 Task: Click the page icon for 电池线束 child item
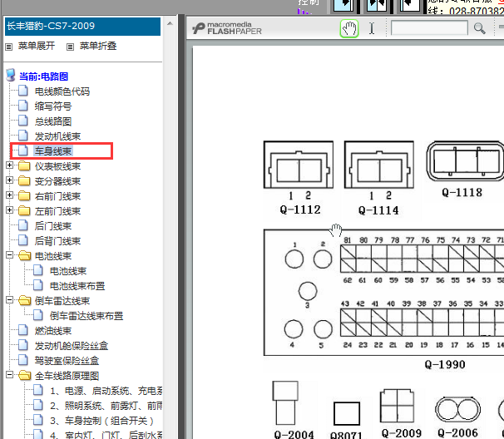[38, 270]
